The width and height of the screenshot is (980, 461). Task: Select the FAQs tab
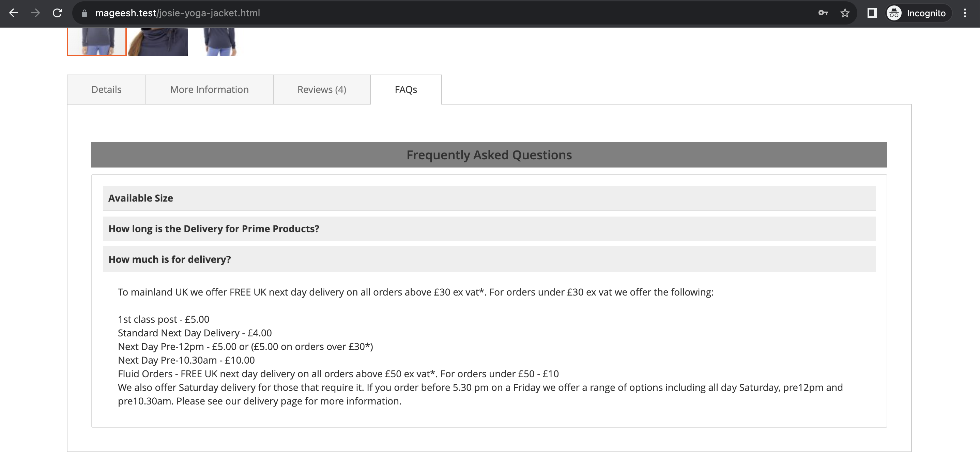pos(405,90)
